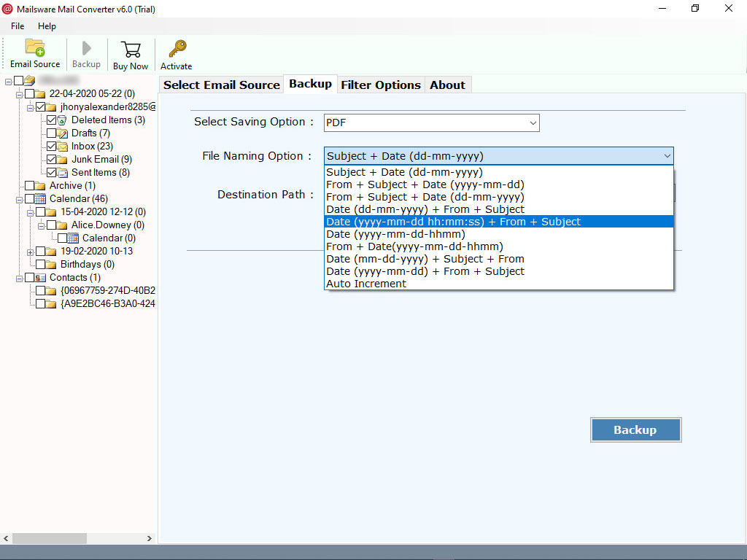Choose From + Date(yyyy-mm-dd-hhmm) option
Image resolution: width=747 pixels, height=560 pixels.
(499, 246)
